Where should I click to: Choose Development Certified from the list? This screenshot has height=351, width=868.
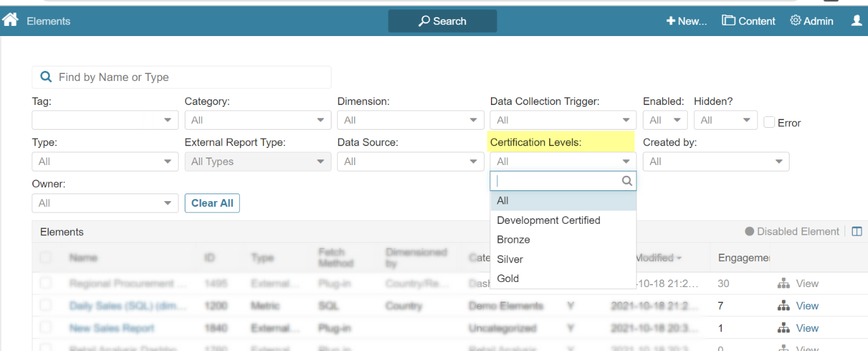[x=549, y=220]
